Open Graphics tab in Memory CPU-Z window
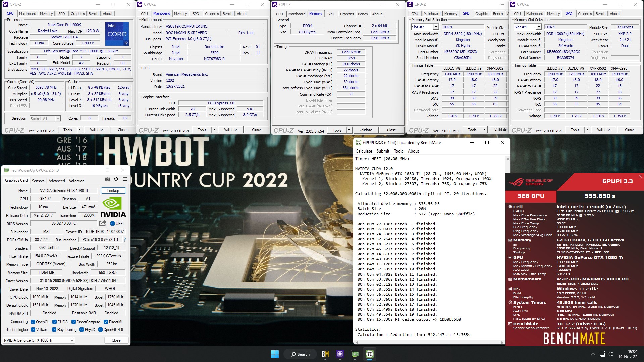644x362 pixels. tap(347, 14)
